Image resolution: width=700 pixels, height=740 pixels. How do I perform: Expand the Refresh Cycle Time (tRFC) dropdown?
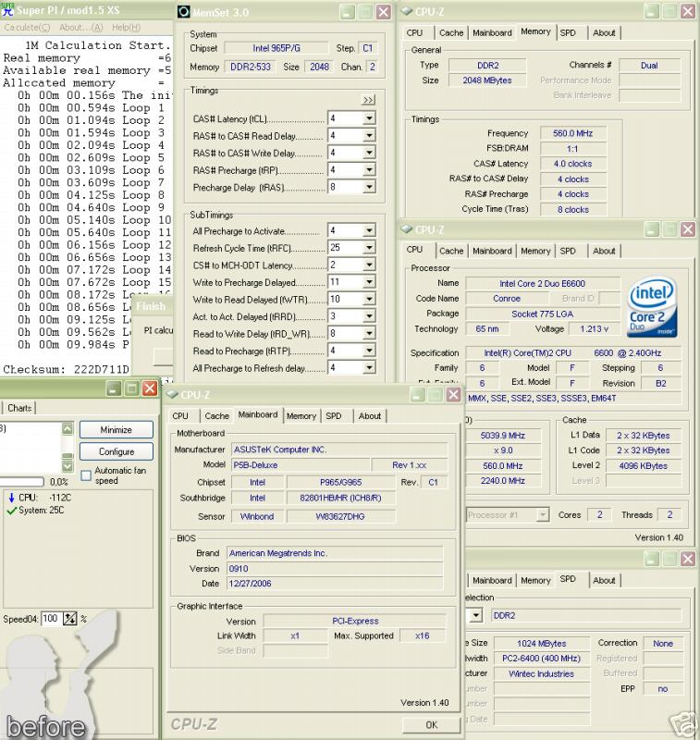(x=370, y=249)
